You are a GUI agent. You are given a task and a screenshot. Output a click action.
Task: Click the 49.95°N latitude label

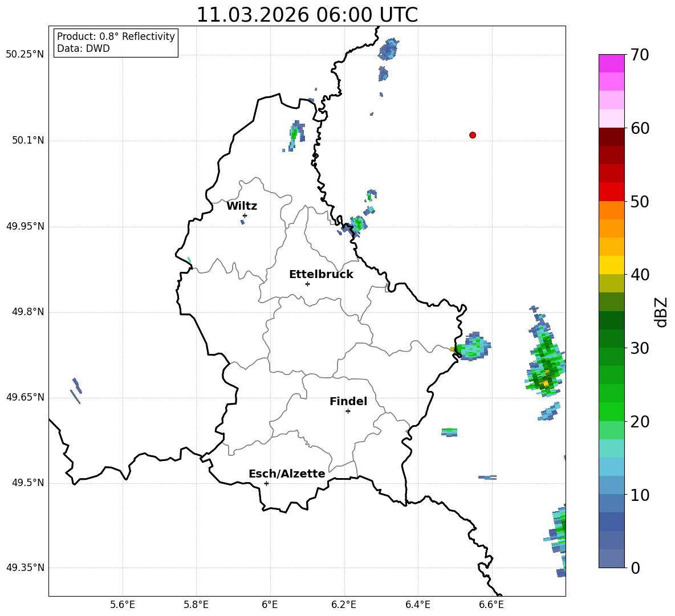tap(25, 227)
